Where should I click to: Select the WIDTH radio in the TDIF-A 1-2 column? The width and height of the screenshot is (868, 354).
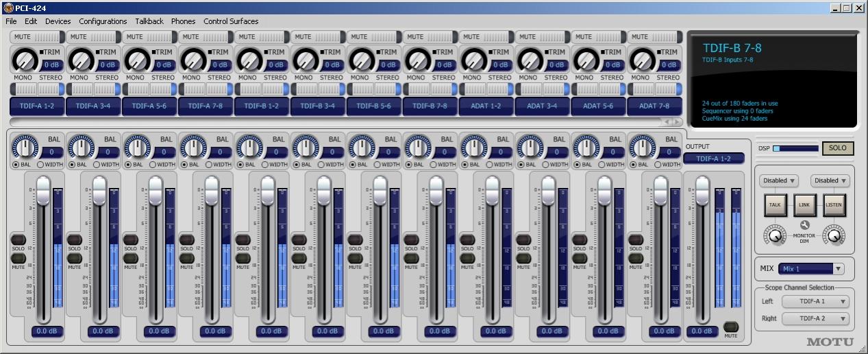[40, 165]
